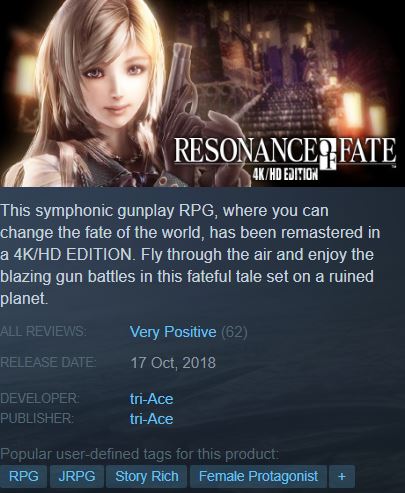Open the RPG tag

click(x=23, y=476)
